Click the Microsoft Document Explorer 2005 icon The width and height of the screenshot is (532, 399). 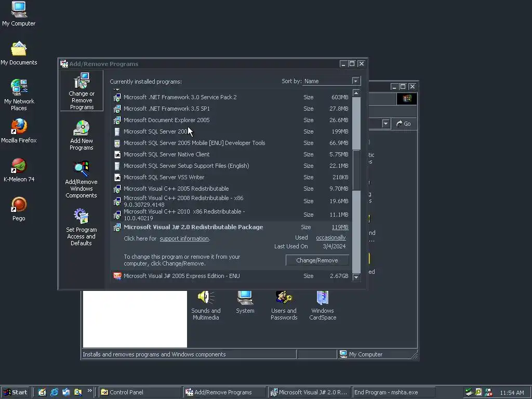pyautogui.click(x=117, y=120)
